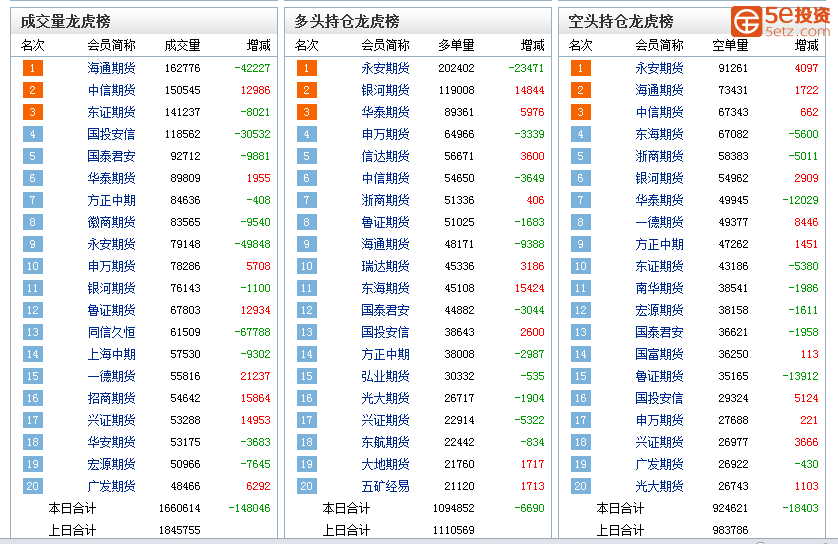Click 增减 header in 空头持仓龙虎榜 table
Image resolution: width=838 pixels, height=544 pixels.
click(x=806, y=45)
